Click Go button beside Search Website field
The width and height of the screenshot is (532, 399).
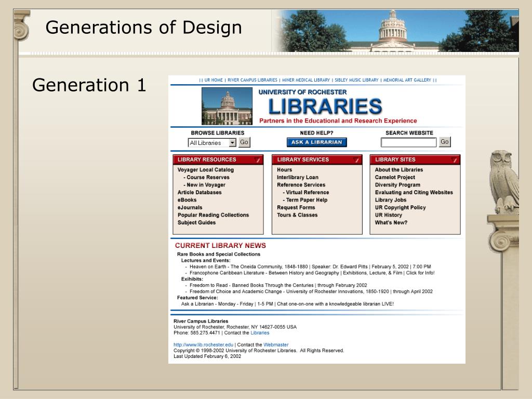click(x=445, y=142)
